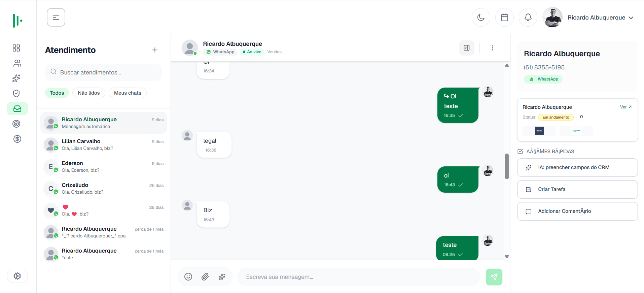
Task: Click the chat vertical scrollbar thumb
Action: pyautogui.click(x=507, y=166)
